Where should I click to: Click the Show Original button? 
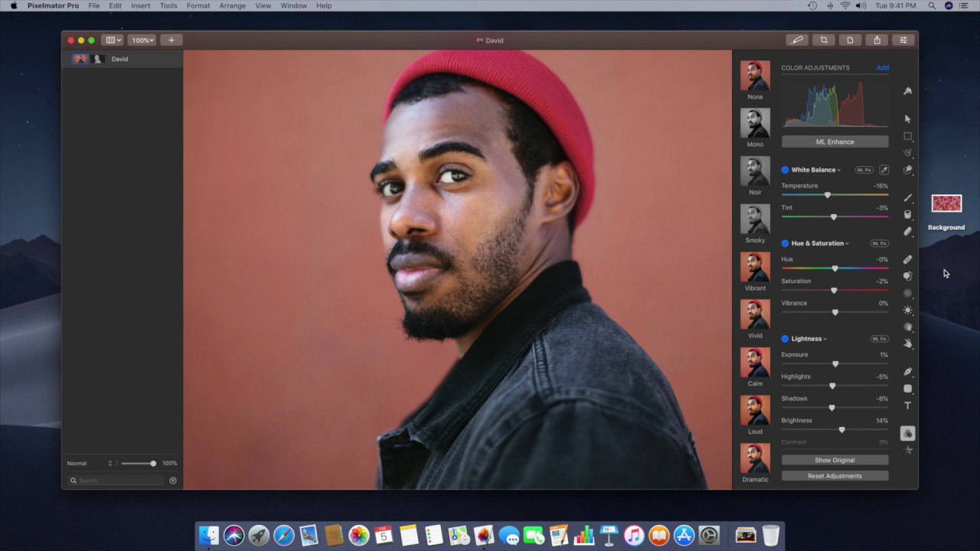pyautogui.click(x=835, y=460)
